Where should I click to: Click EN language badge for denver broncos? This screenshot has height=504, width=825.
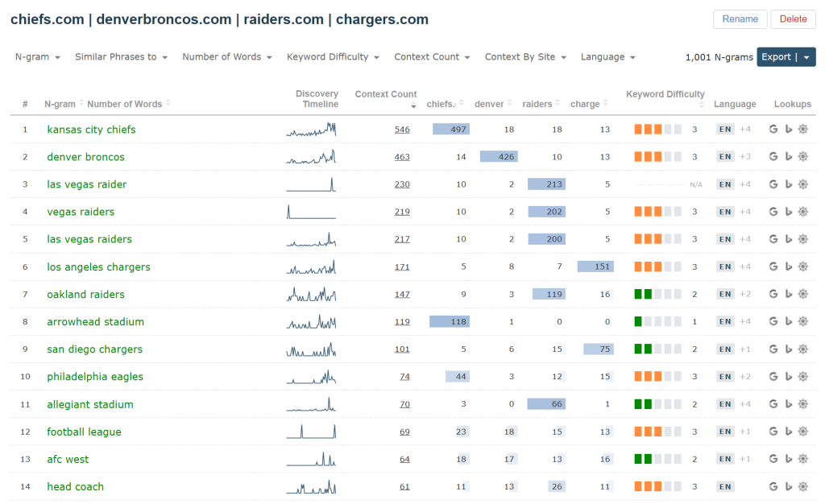click(x=725, y=157)
